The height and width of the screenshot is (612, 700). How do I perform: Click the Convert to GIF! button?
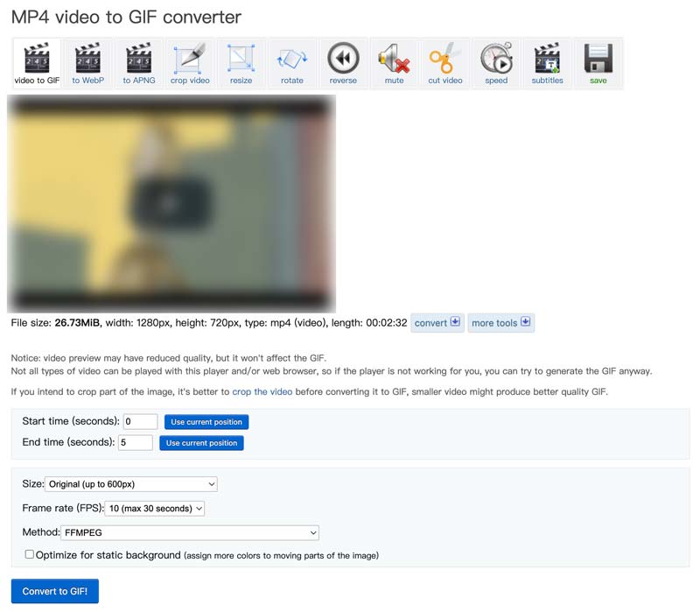(x=55, y=591)
